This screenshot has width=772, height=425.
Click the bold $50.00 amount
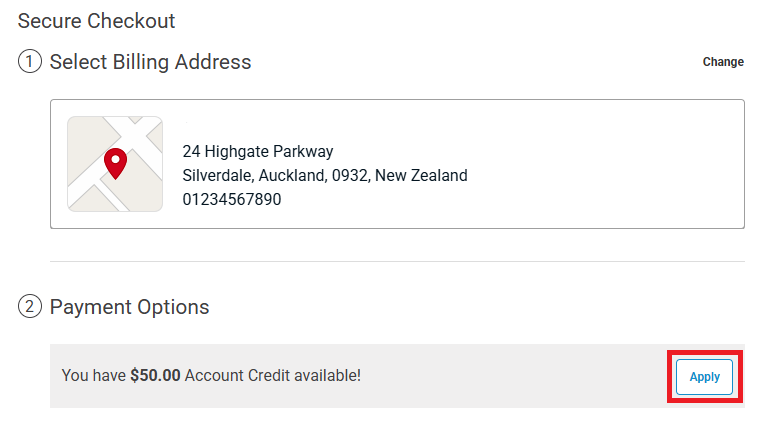point(155,376)
